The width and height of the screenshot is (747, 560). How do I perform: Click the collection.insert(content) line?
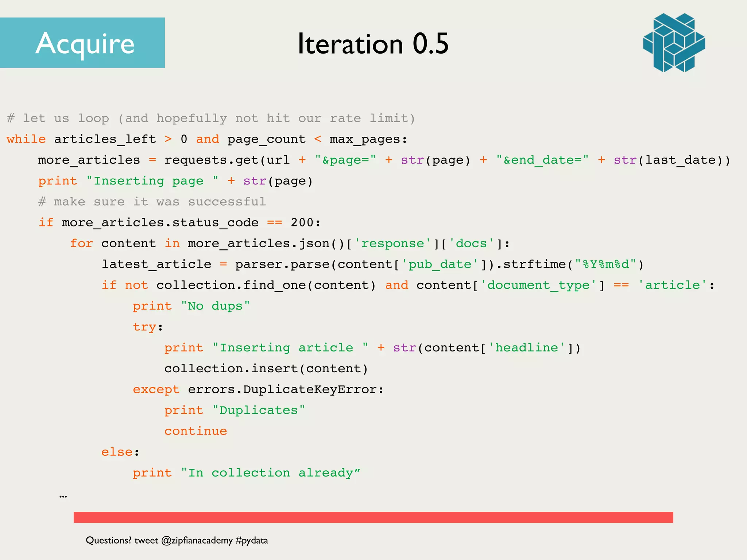pyautogui.click(x=266, y=369)
